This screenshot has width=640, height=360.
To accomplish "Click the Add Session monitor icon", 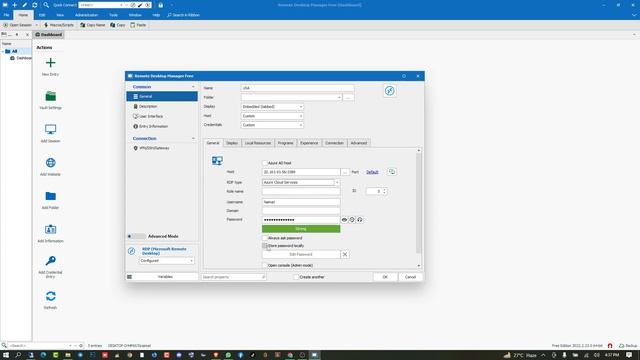I will (50, 129).
